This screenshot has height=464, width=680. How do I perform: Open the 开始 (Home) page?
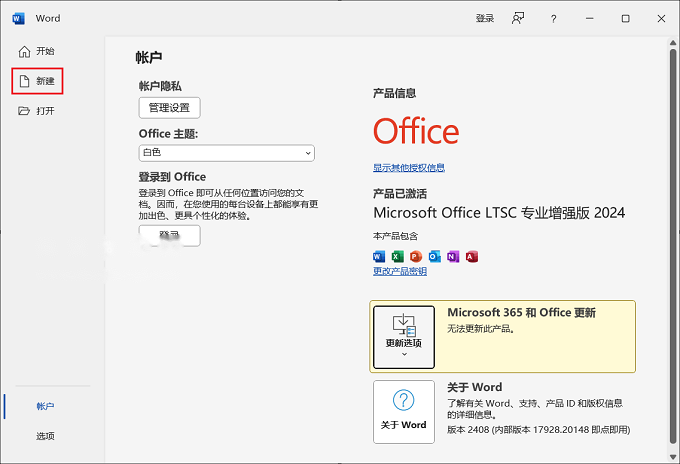[x=37, y=51]
